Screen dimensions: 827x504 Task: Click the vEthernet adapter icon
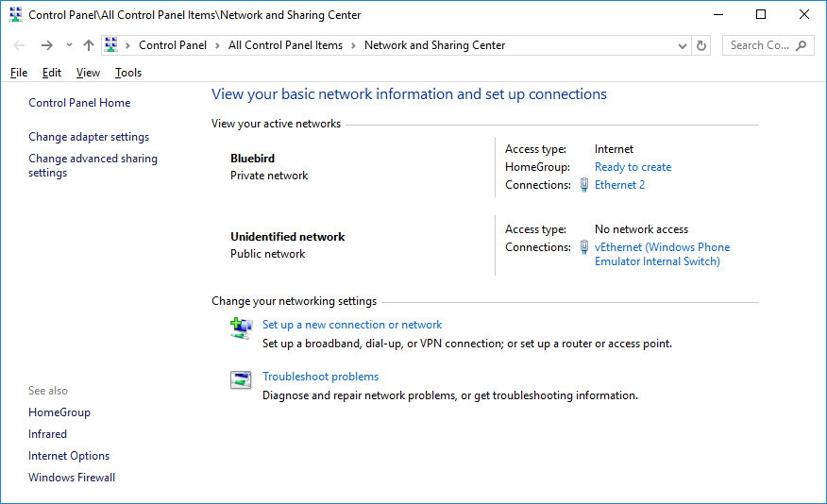pyautogui.click(x=584, y=246)
